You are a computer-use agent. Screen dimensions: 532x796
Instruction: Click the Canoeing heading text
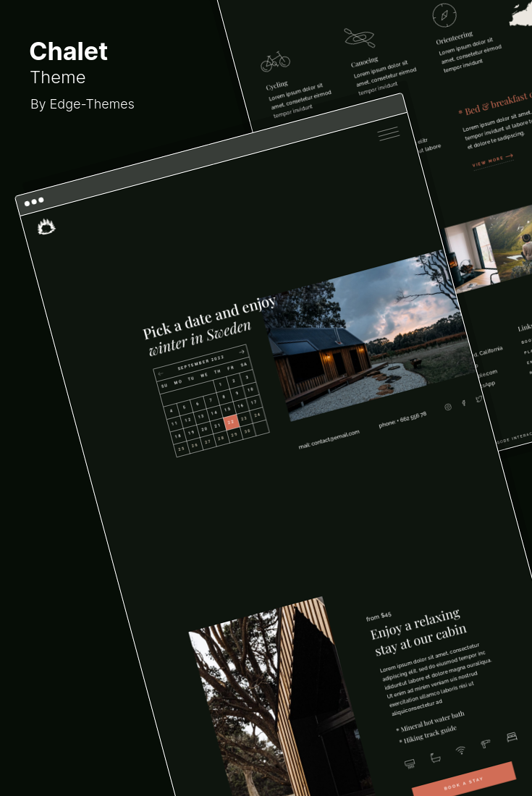[x=365, y=62]
